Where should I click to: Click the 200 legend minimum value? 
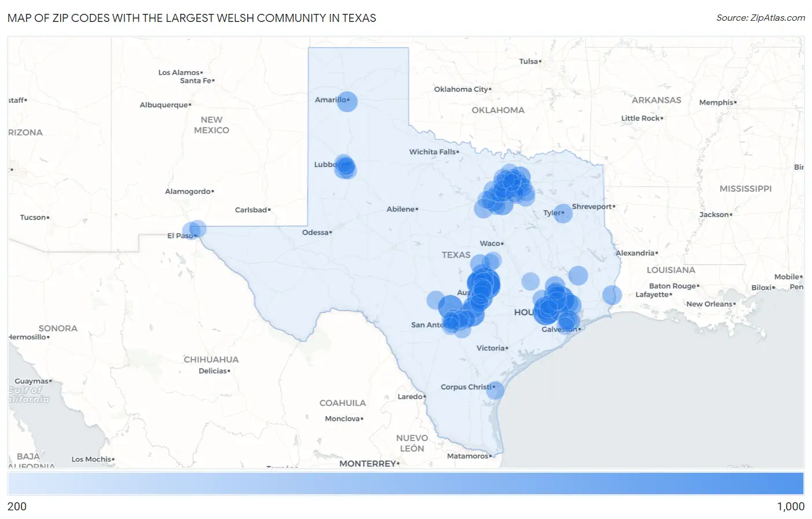17,506
